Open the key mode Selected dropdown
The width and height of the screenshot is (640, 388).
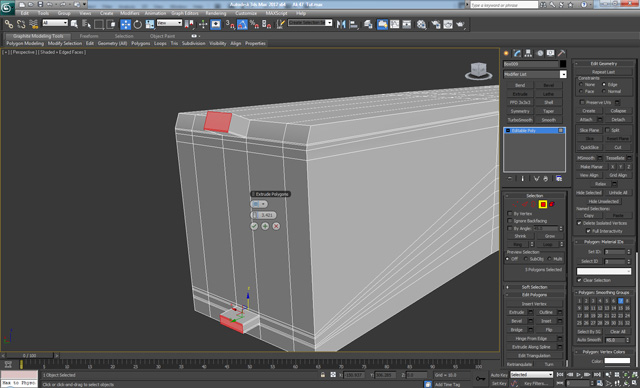pyautogui.click(x=531, y=375)
